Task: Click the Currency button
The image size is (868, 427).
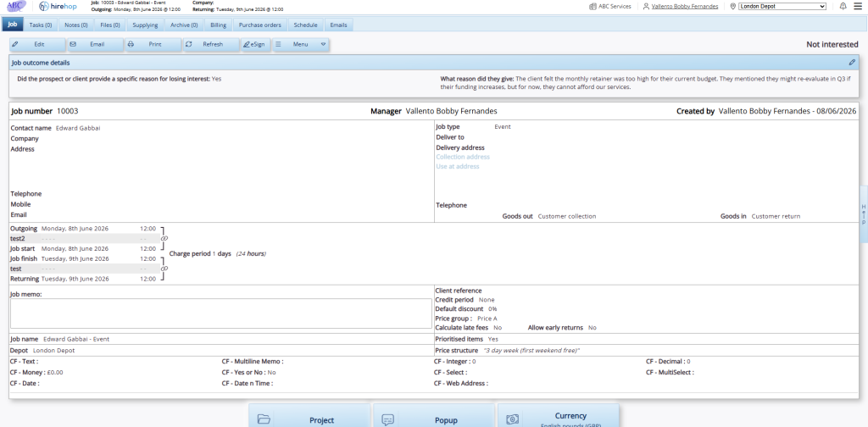Action: coord(559,416)
